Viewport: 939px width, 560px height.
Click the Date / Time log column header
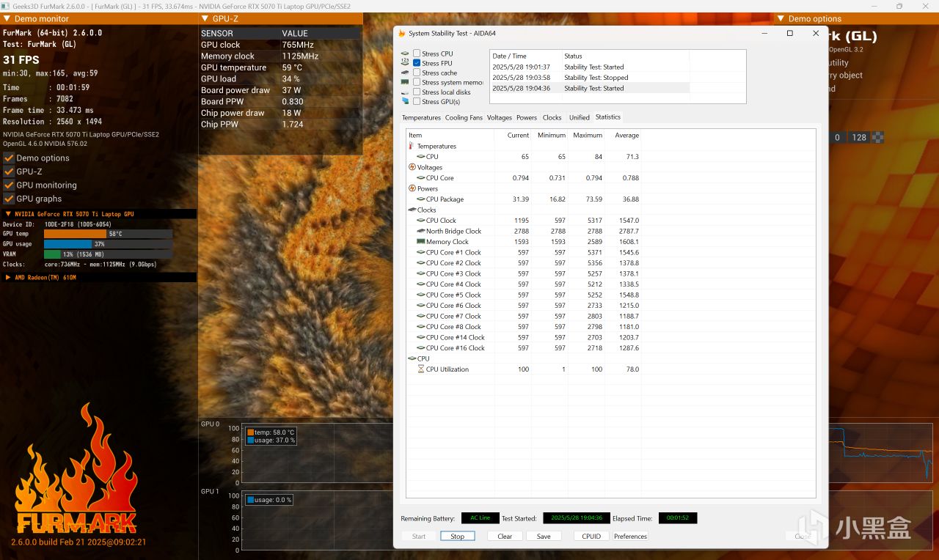point(525,56)
